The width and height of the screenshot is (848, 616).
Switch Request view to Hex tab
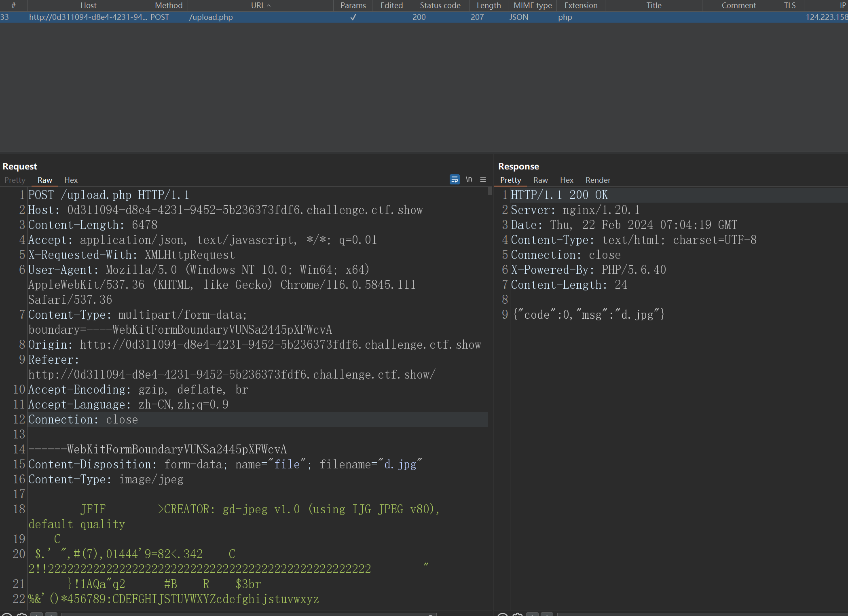tap(71, 180)
